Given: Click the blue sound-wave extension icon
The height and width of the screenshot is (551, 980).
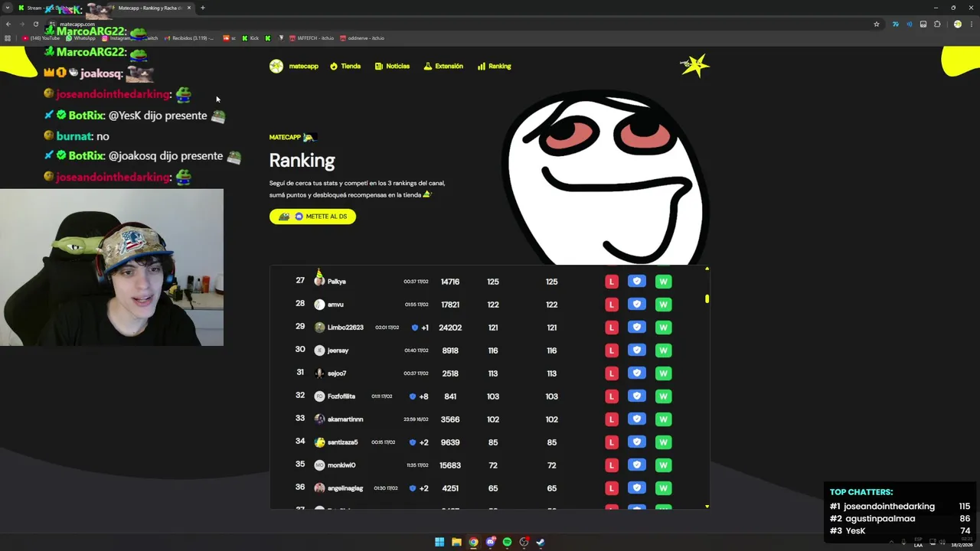Looking at the screenshot, I should pos(910,24).
